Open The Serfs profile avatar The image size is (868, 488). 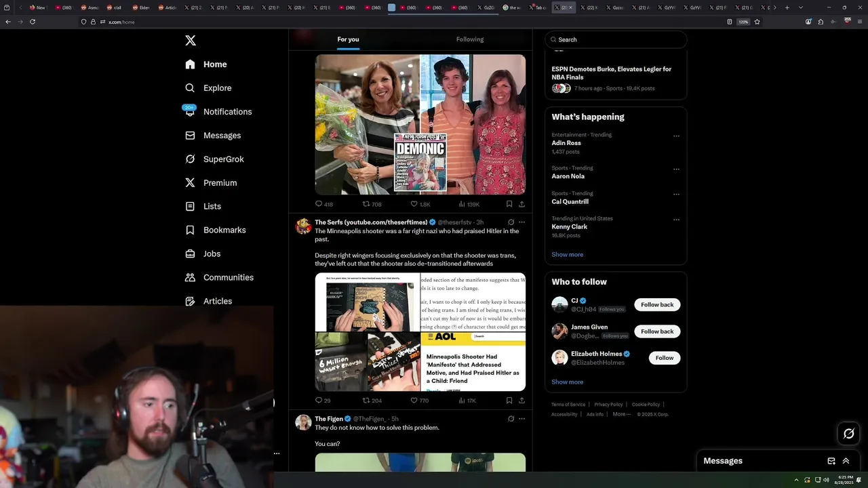[x=303, y=226]
